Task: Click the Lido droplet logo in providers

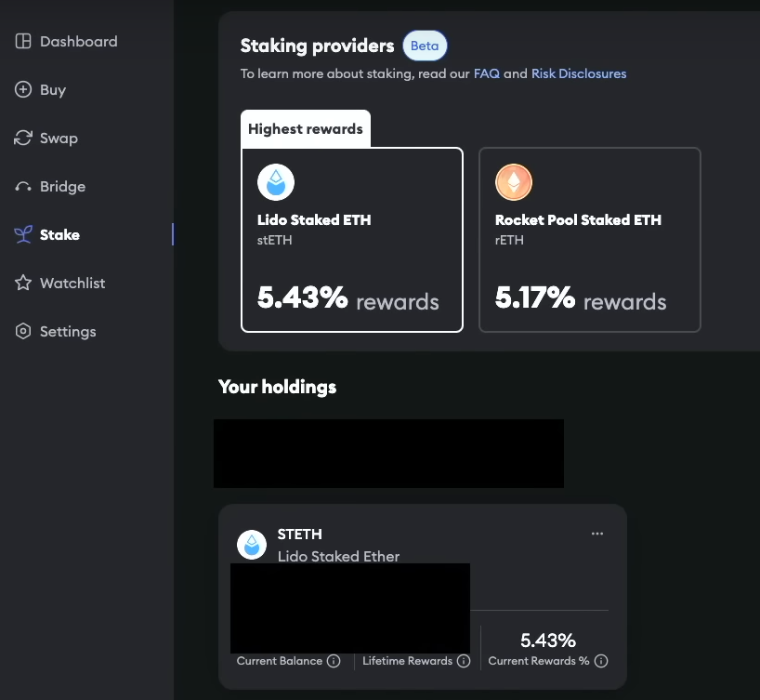Action: click(276, 182)
